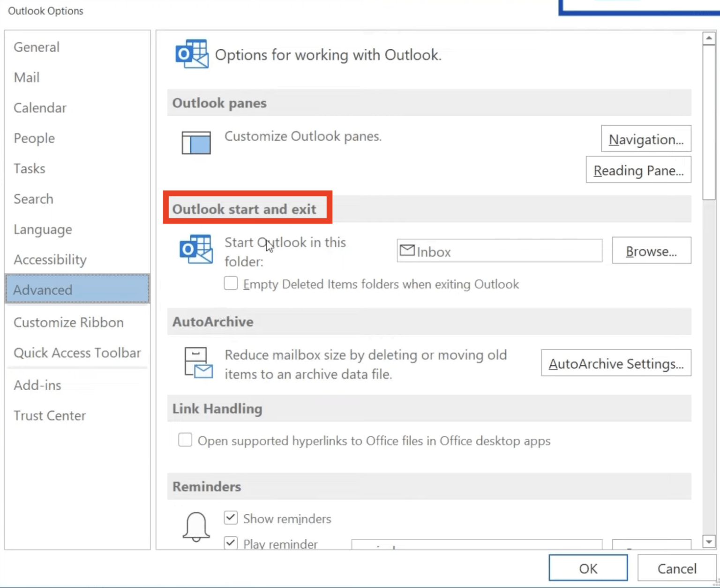This screenshot has width=720, height=588.
Task: Enable Empty Deleted Items folders when exiting Outlook
Action: 231,283
